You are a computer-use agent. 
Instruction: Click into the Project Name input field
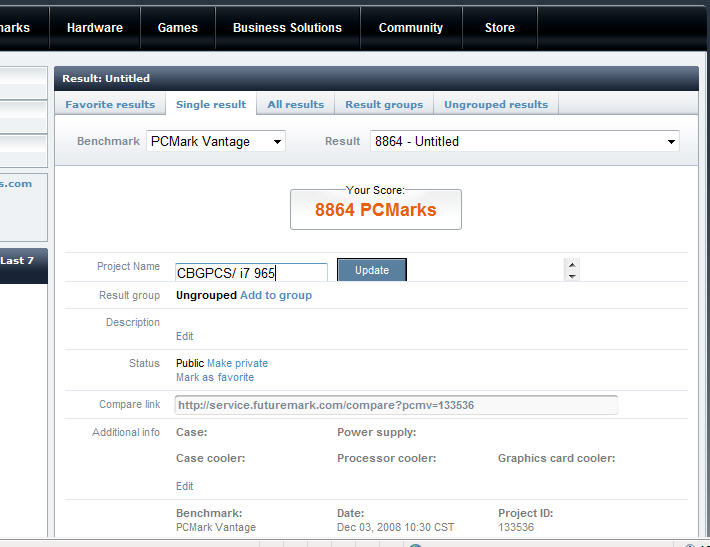[251, 273]
